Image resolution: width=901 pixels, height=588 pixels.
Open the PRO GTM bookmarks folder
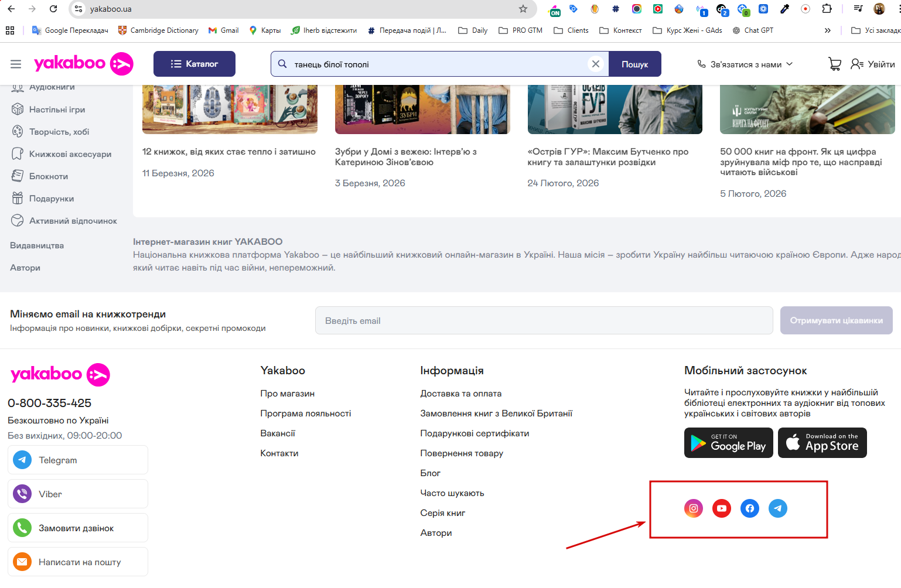(x=520, y=30)
